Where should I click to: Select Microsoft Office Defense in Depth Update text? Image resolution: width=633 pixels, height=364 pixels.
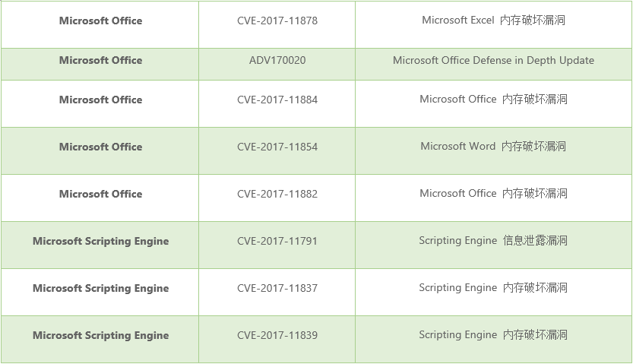click(493, 61)
